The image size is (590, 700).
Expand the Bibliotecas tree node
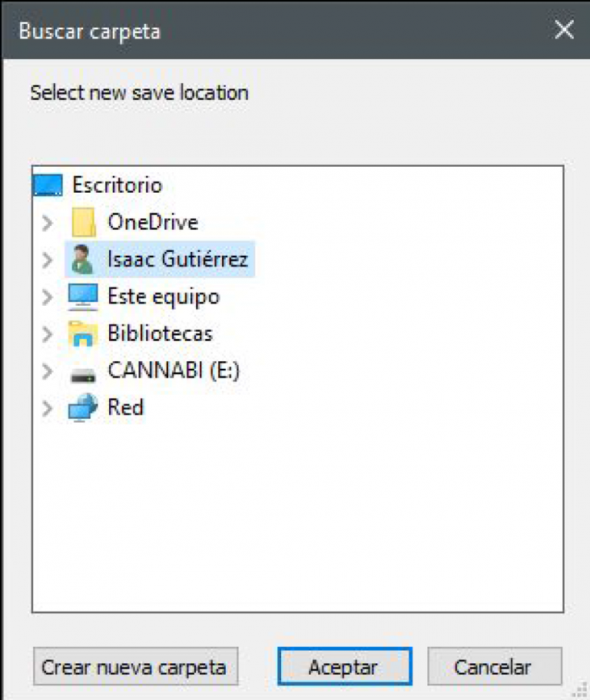pyautogui.click(x=48, y=333)
